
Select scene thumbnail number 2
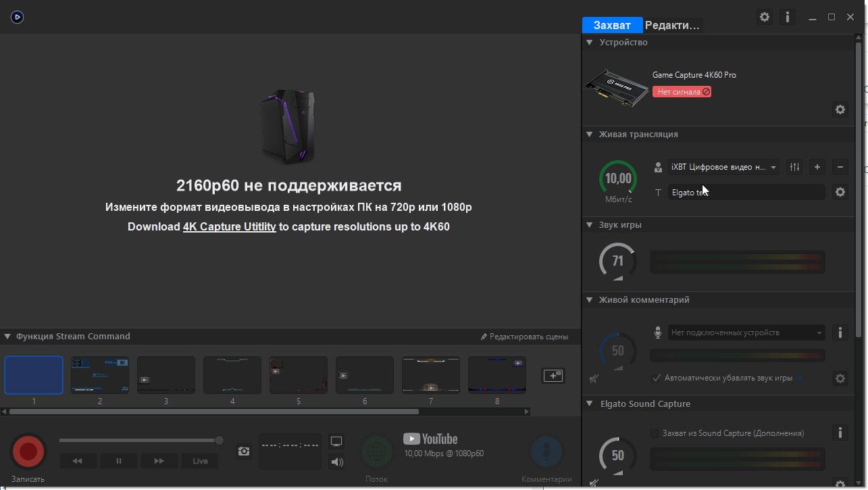(x=100, y=375)
